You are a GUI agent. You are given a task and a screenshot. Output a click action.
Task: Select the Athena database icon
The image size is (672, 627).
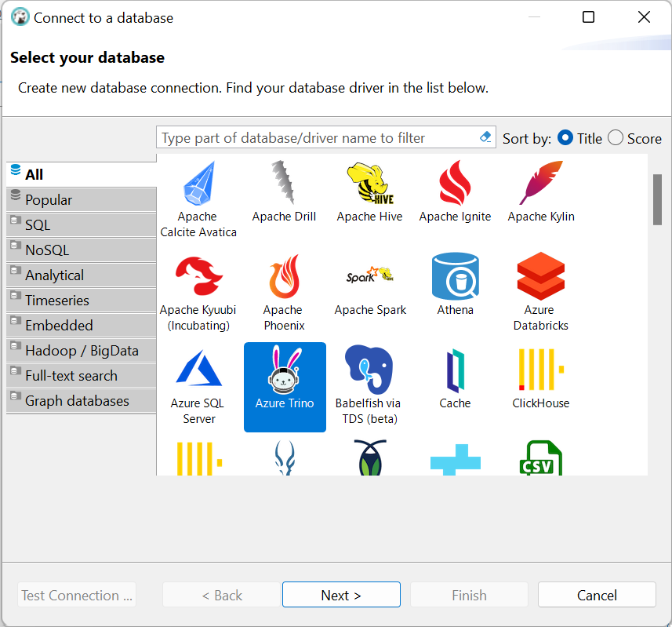click(x=455, y=276)
